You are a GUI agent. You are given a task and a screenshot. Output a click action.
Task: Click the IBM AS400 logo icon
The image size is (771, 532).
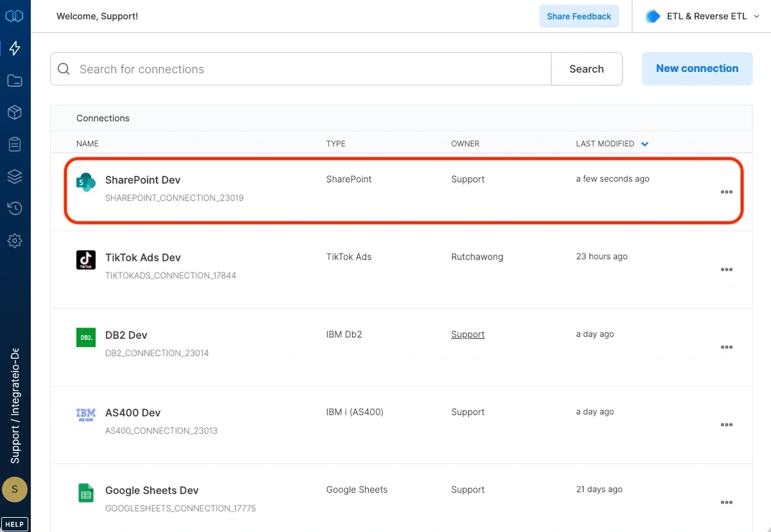click(85, 415)
